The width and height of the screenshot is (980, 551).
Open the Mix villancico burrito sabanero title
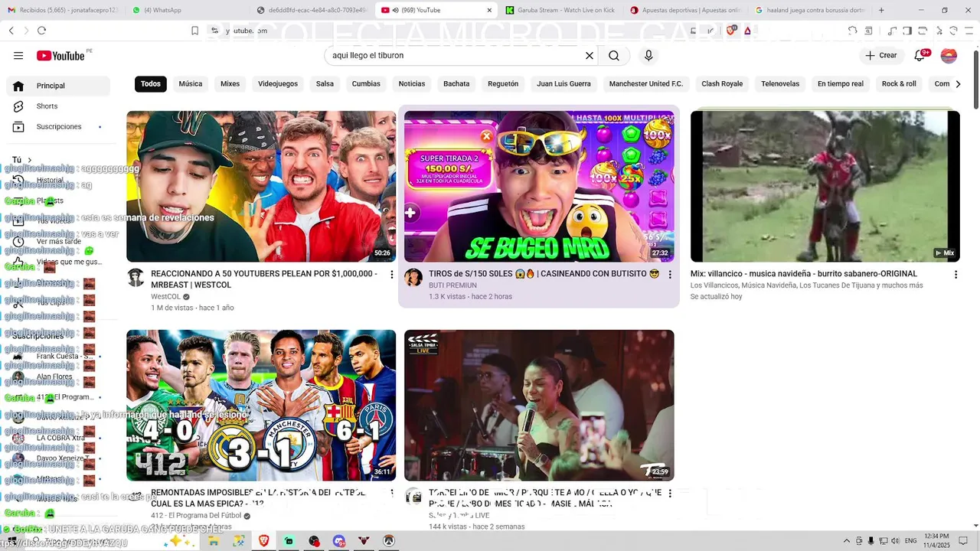[804, 274]
